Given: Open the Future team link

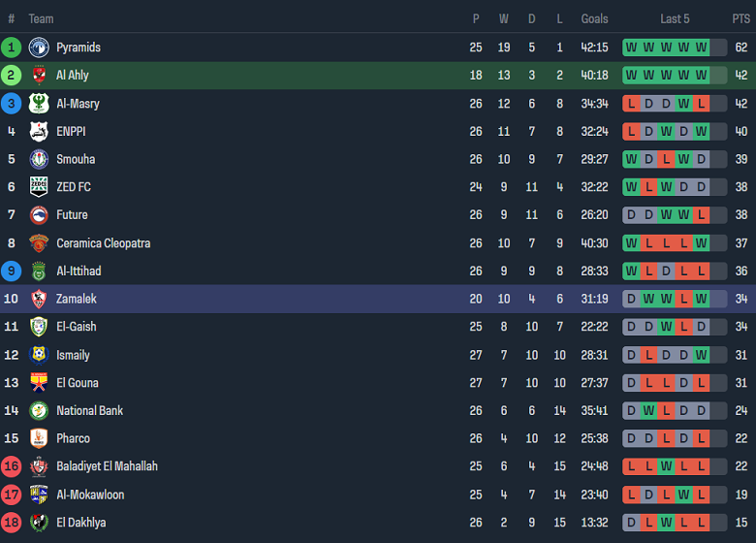Looking at the screenshot, I should (x=72, y=215).
